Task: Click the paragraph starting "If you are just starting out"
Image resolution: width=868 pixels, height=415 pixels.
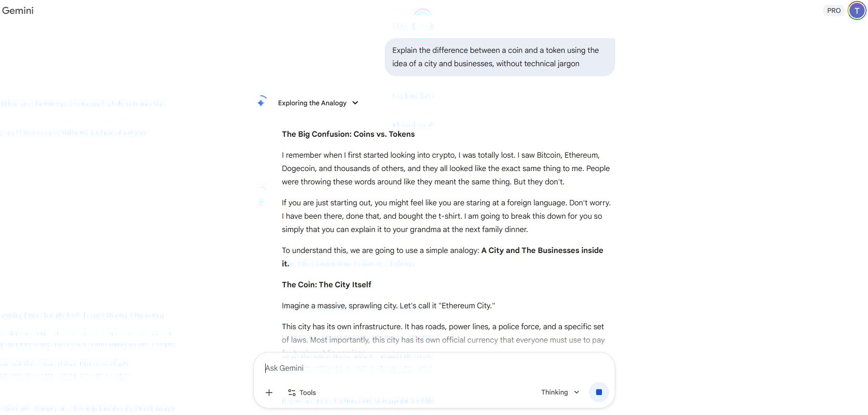Action: tap(446, 216)
